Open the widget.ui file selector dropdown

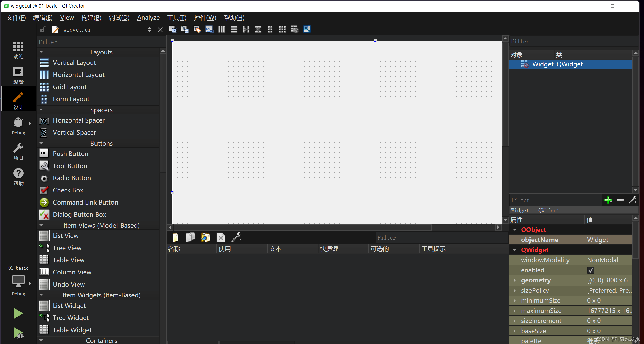[x=149, y=30]
